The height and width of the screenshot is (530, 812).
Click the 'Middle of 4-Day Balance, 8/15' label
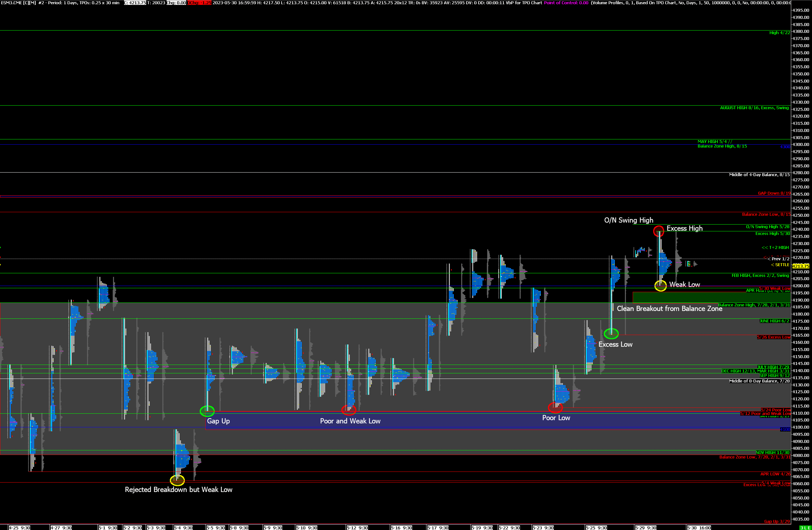click(759, 175)
